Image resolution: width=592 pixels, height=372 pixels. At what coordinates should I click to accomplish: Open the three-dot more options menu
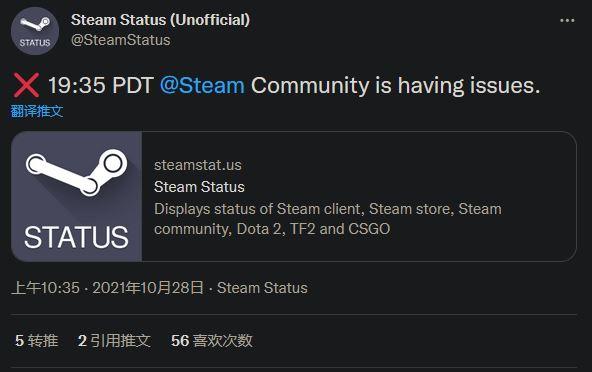(x=567, y=20)
